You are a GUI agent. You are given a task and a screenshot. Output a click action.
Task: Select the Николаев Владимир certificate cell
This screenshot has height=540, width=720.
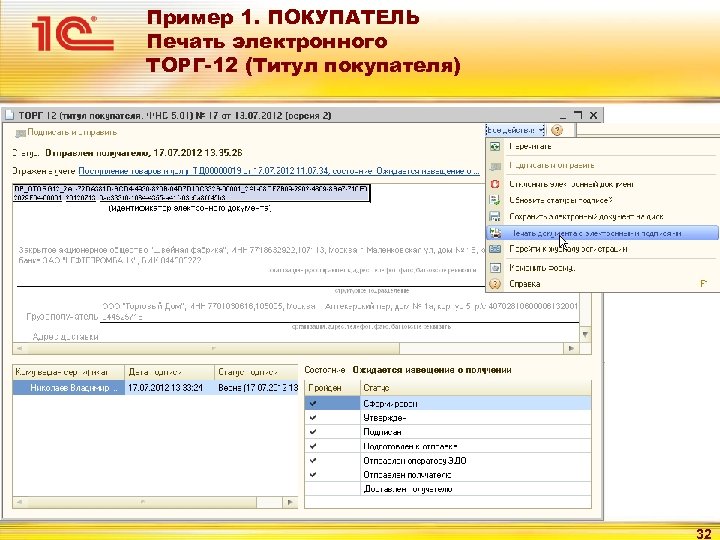(x=68, y=388)
